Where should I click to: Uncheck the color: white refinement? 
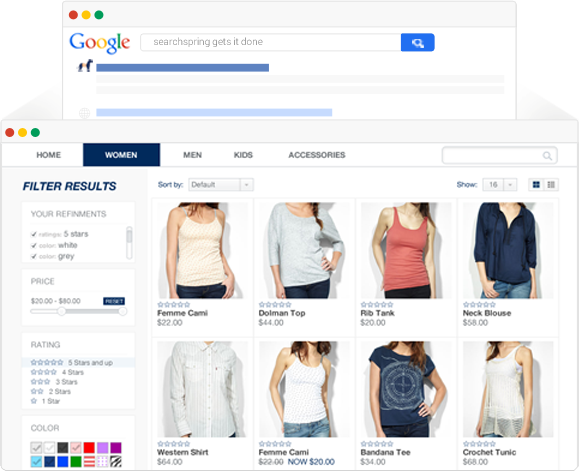click(34, 245)
